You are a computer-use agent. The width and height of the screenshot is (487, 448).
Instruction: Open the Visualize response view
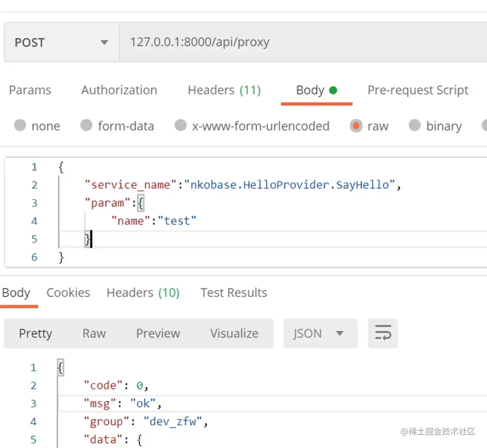point(234,333)
